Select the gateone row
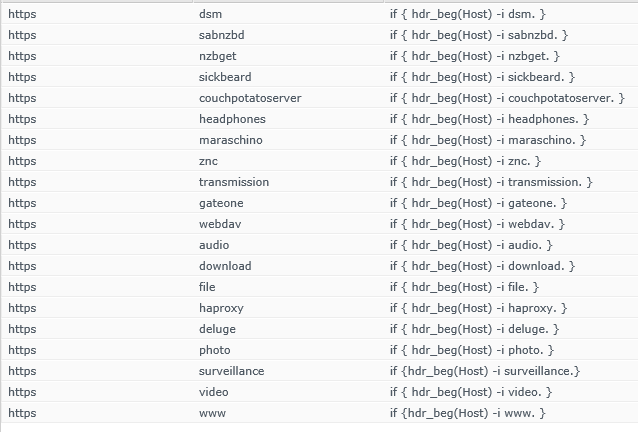Screen dimensions: 638x432 coord(319,203)
